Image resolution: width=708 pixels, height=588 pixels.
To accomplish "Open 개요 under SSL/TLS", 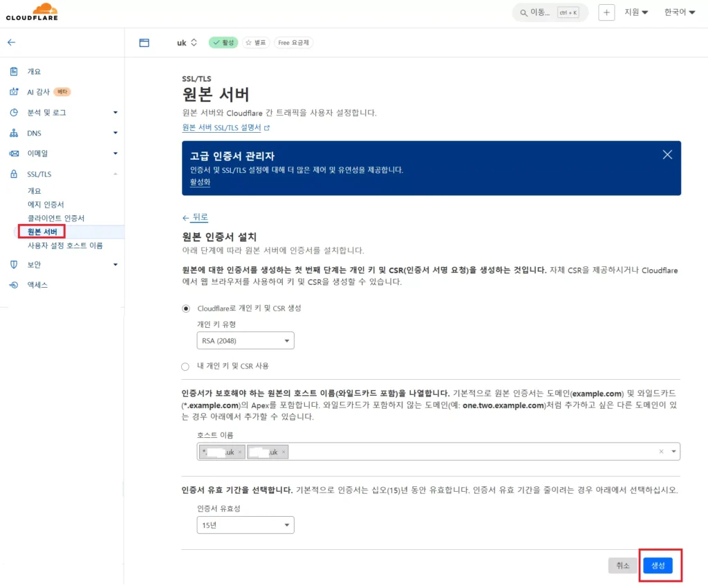I will click(35, 191).
